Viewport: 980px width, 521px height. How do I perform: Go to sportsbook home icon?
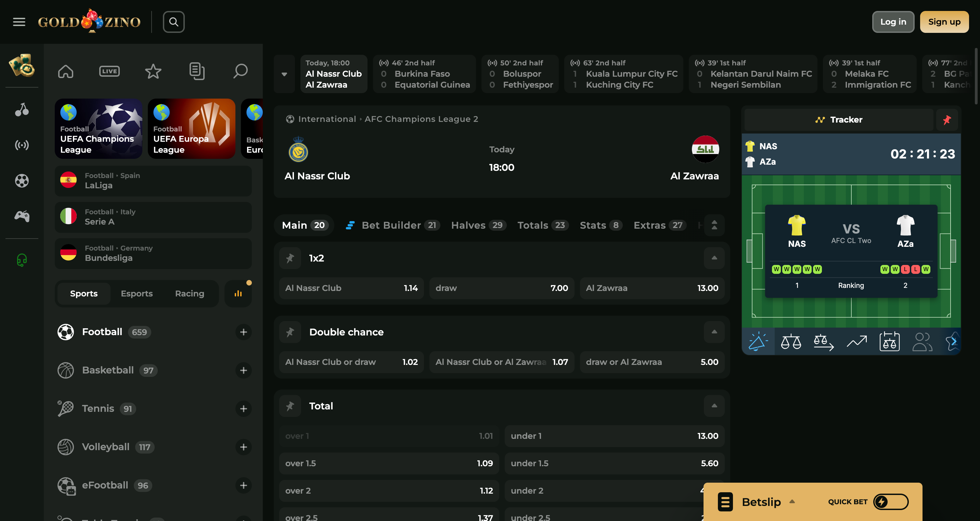coord(65,71)
